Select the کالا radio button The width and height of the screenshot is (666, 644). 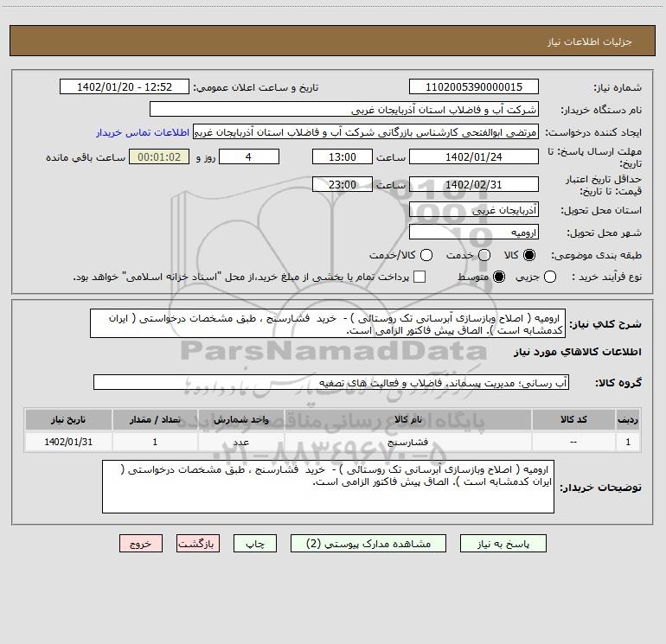(x=529, y=255)
